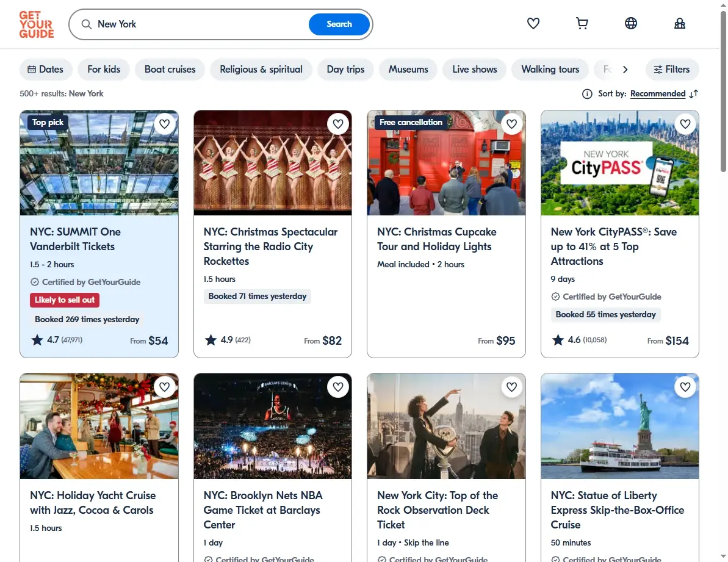The image size is (728, 562).
Task: Click Booked 269 times yesterday label
Action: click(x=87, y=319)
